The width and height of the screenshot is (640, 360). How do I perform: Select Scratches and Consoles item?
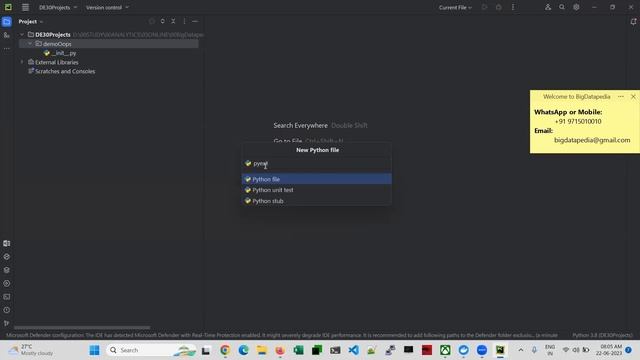(65, 71)
